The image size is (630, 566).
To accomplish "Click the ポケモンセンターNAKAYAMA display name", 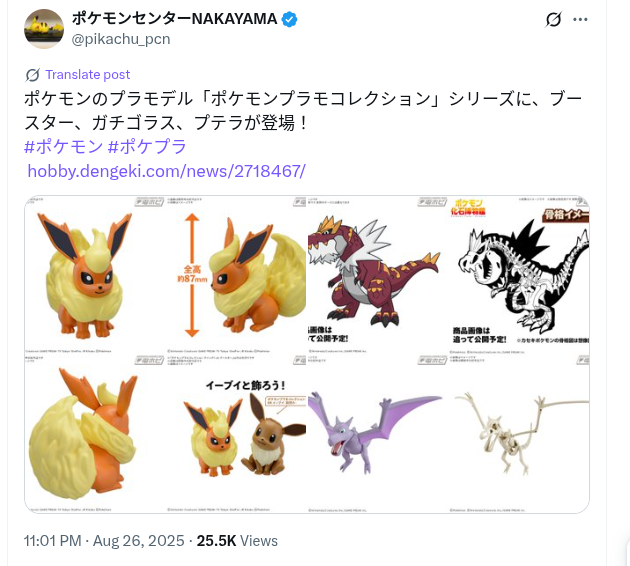I will click(x=174, y=19).
